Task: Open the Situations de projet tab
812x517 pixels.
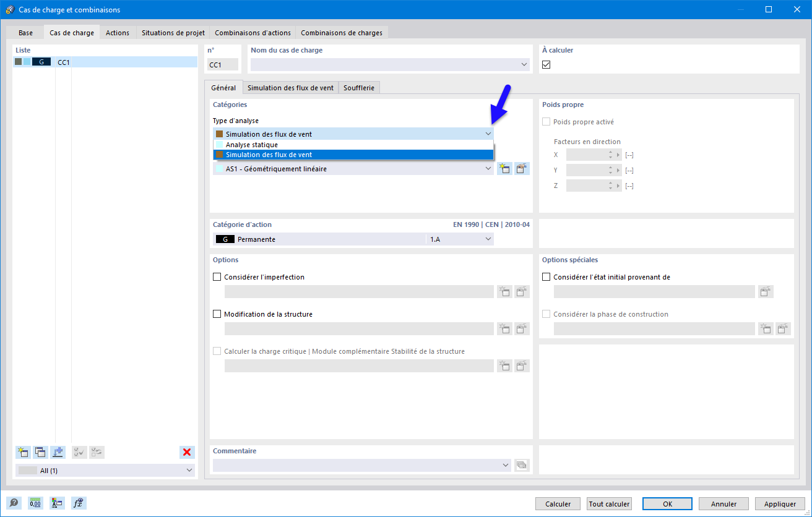Action: coord(173,33)
